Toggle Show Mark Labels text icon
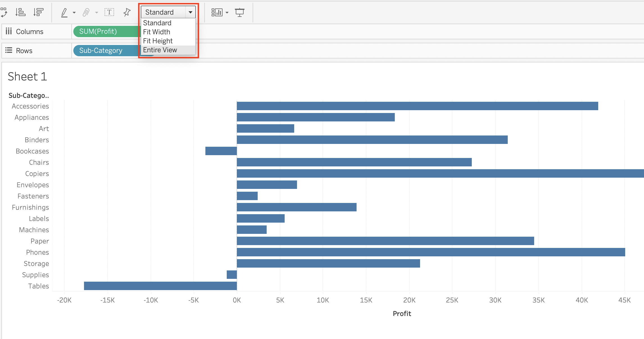644x339 pixels. click(x=109, y=12)
